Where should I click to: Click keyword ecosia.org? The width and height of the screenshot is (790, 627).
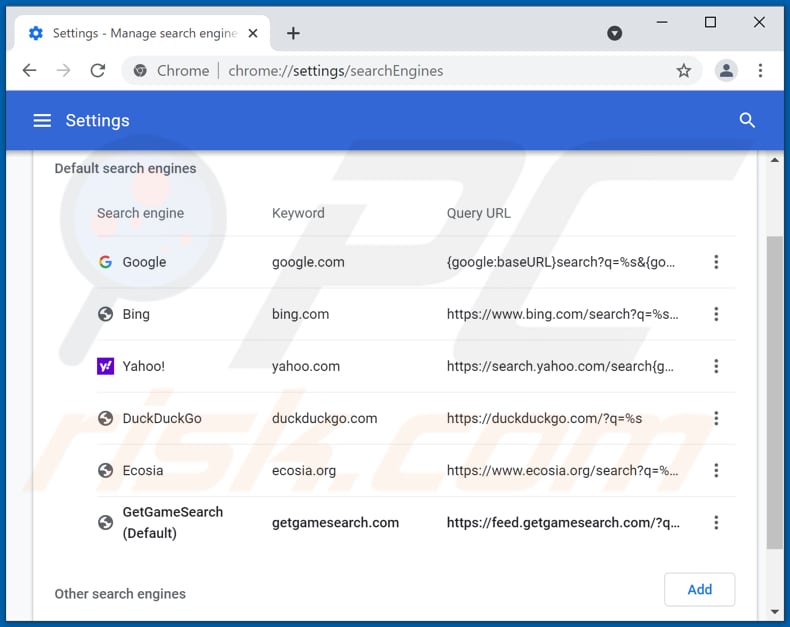pos(304,470)
